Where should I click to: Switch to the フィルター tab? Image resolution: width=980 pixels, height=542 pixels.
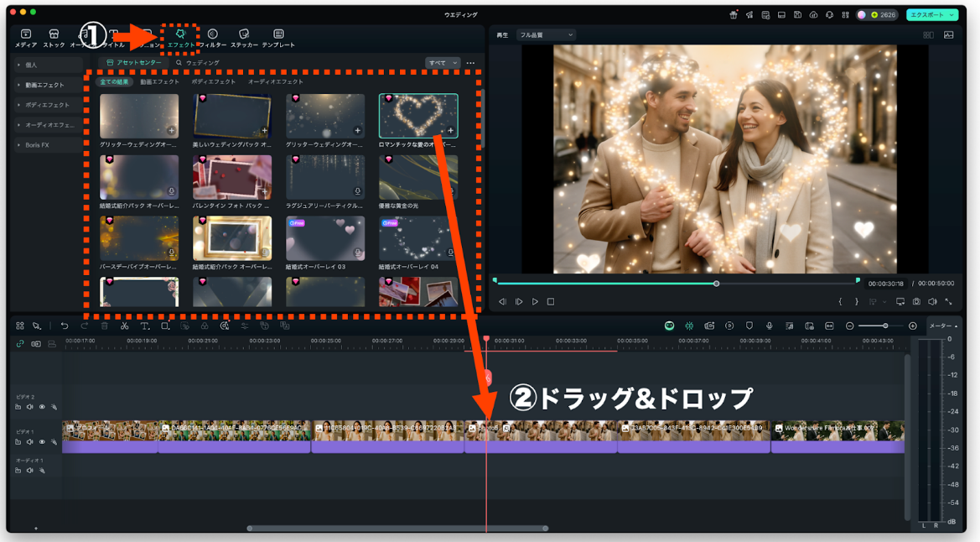(212, 39)
